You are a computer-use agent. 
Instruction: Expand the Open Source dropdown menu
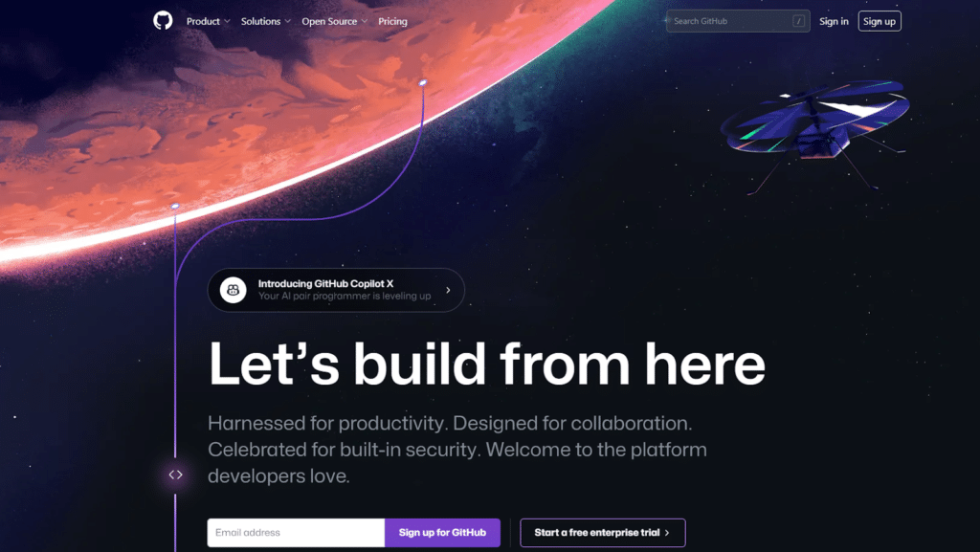(334, 21)
